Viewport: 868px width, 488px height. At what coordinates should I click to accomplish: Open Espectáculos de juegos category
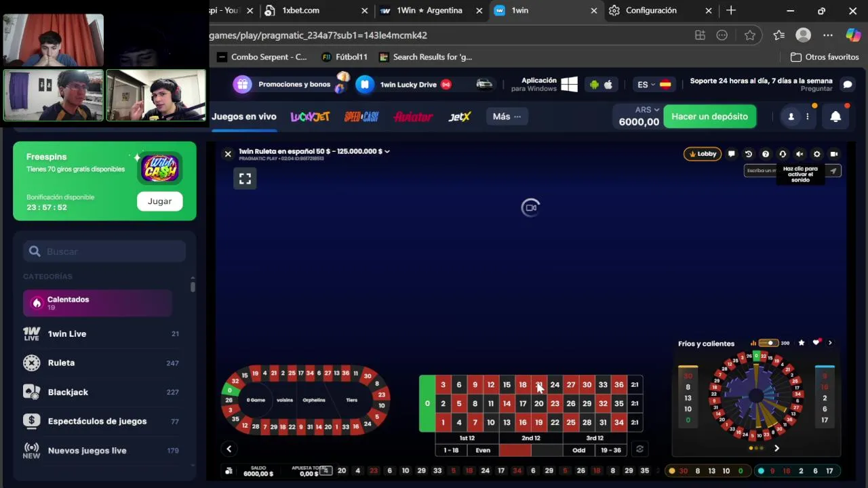[x=101, y=421]
